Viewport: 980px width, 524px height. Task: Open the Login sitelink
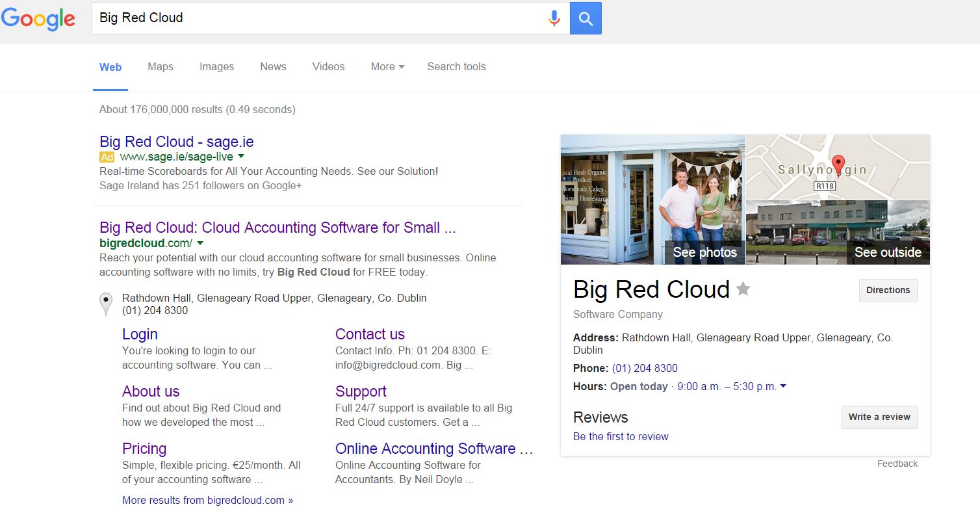click(140, 334)
